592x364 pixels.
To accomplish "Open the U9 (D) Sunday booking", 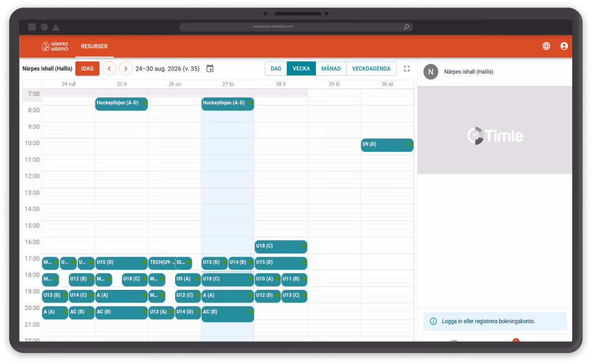I will coord(387,145).
